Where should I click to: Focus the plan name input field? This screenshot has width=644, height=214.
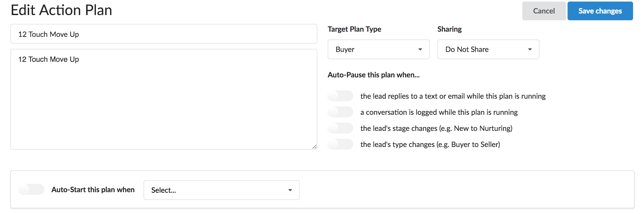point(164,34)
